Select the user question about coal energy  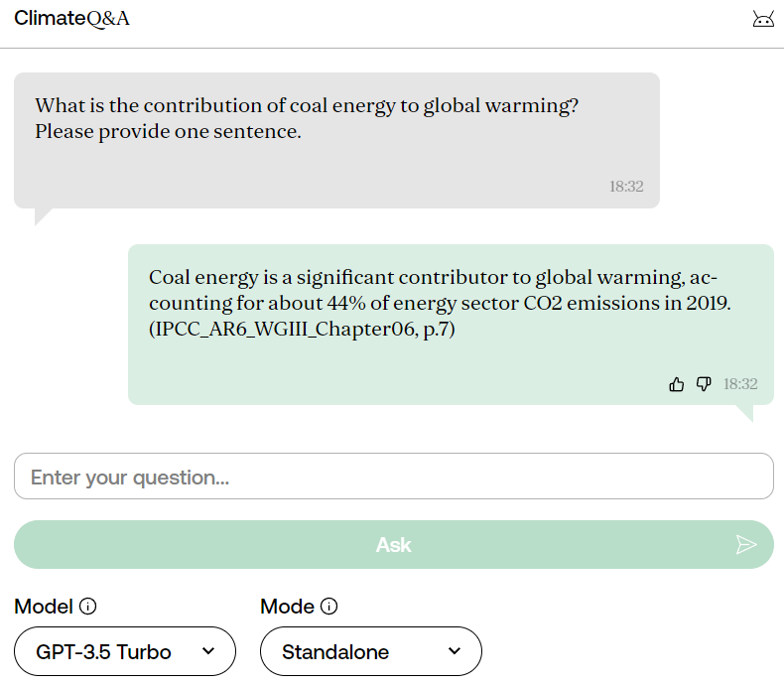307,118
